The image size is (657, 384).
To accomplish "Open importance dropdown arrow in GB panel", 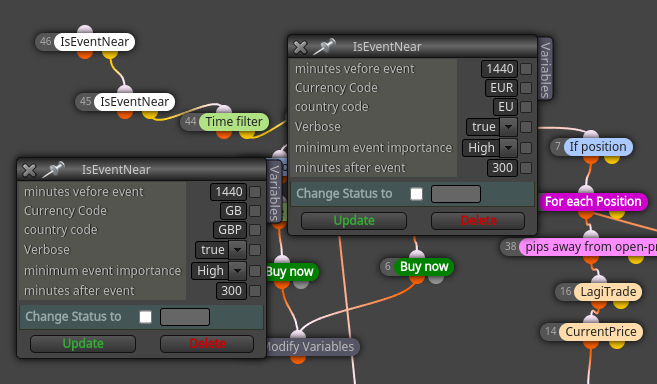I will 237,270.
